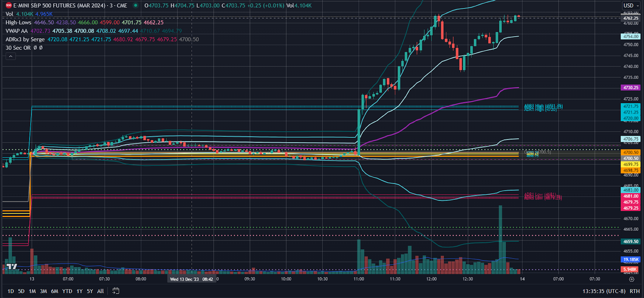Click the purple 4730.25 price label

tap(631, 87)
